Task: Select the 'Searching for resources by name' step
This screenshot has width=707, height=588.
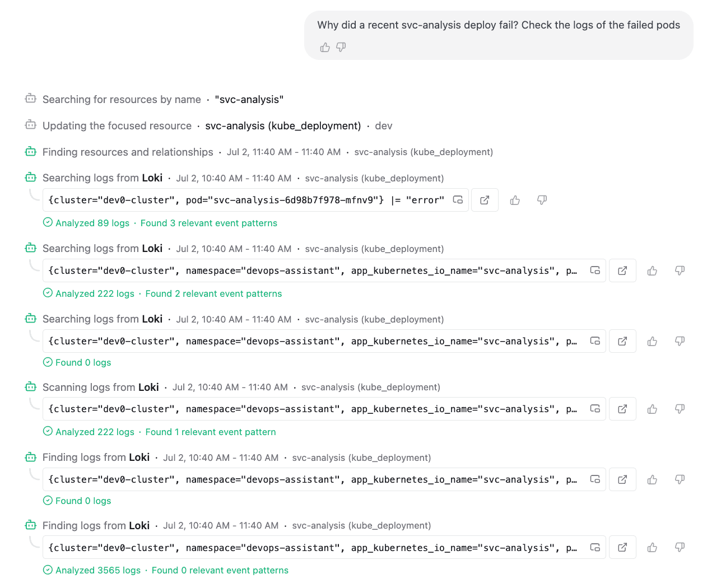Action: tap(154, 99)
